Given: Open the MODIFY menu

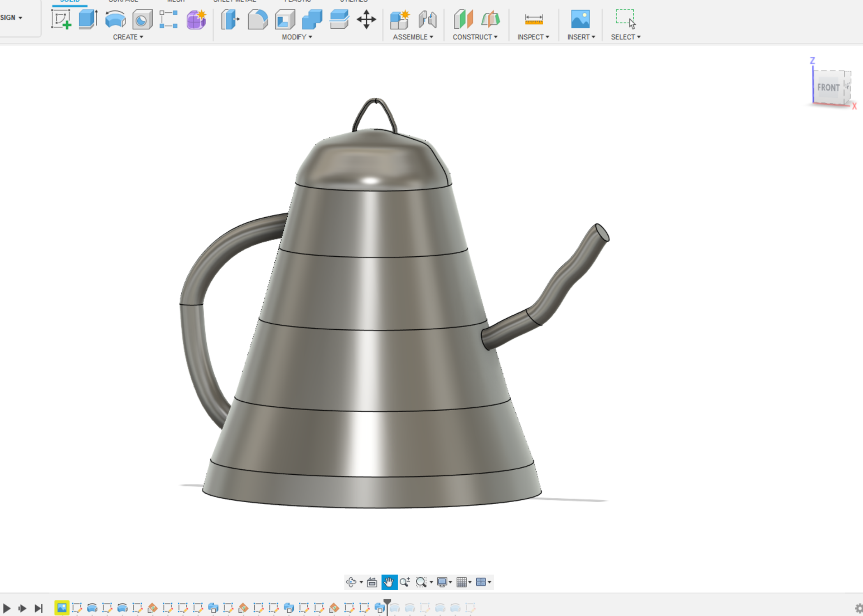Looking at the screenshot, I should click(x=297, y=37).
